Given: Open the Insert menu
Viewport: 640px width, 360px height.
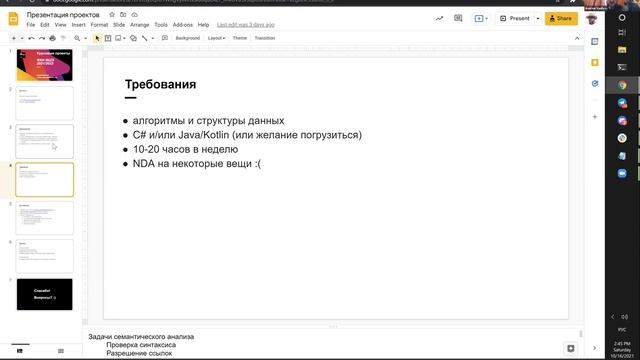Looking at the screenshot, I should [78, 25].
